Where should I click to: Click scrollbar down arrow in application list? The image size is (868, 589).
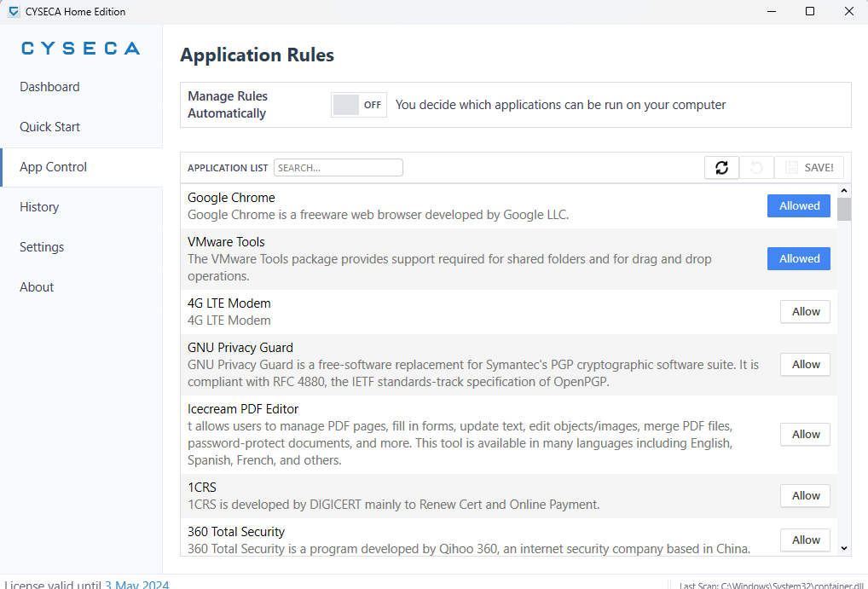coord(843,549)
